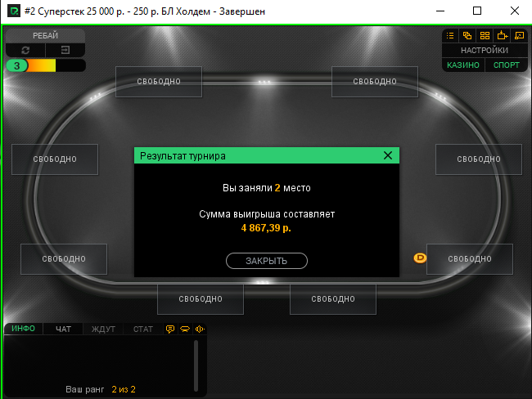The image size is (532, 399).
Task: Switch to the ЧАТ tab
Action: click(63, 329)
